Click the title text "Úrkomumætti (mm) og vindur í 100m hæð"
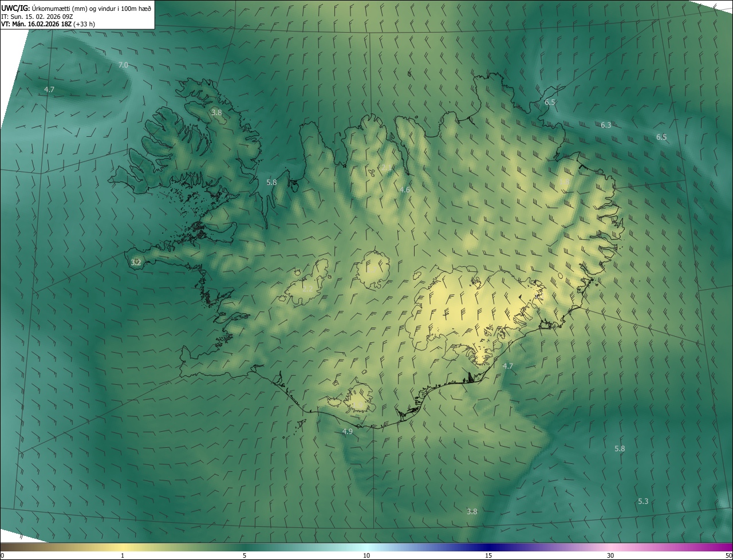 click(92, 8)
